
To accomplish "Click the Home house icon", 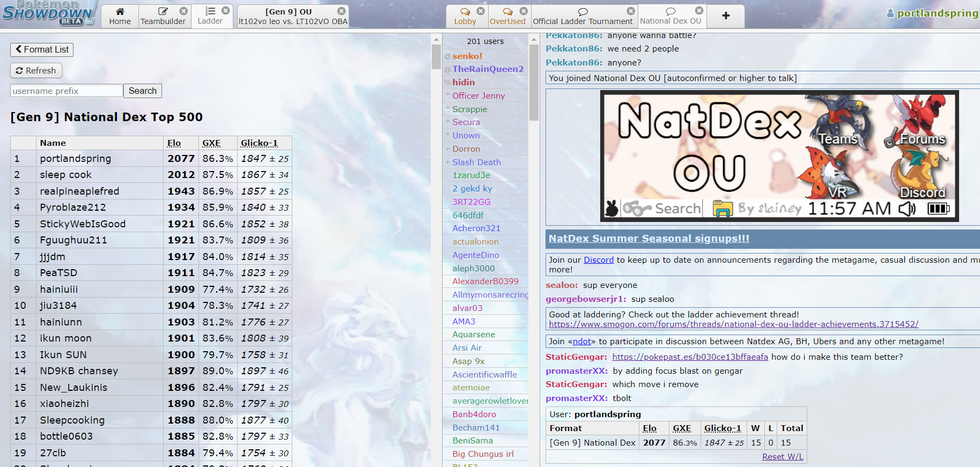I will (x=120, y=11).
